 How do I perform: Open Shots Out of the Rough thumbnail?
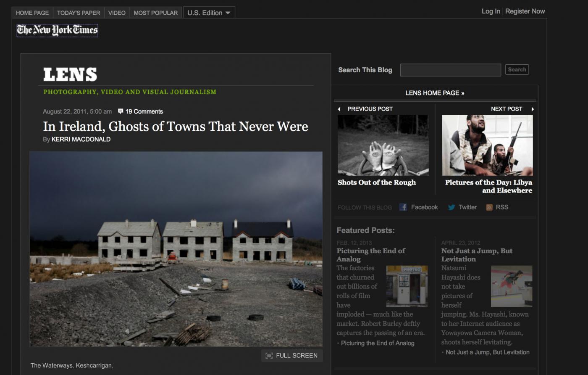click(383, 145)
